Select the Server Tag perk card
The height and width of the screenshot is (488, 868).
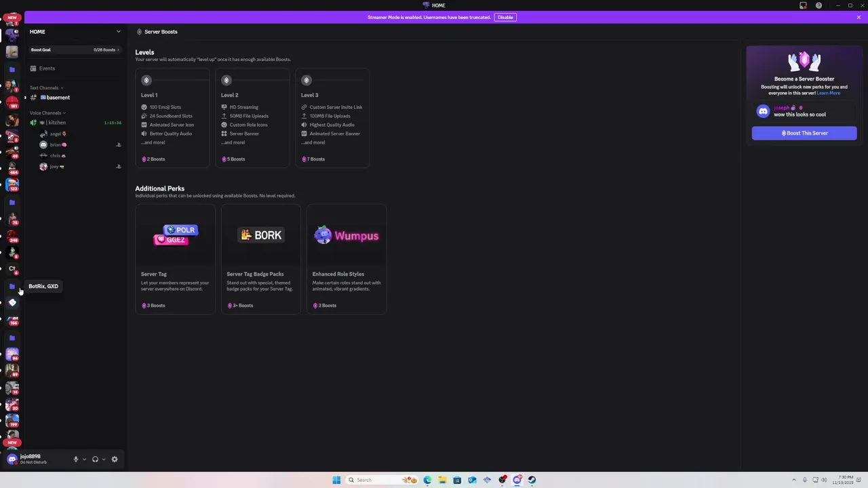click(175, 259)
